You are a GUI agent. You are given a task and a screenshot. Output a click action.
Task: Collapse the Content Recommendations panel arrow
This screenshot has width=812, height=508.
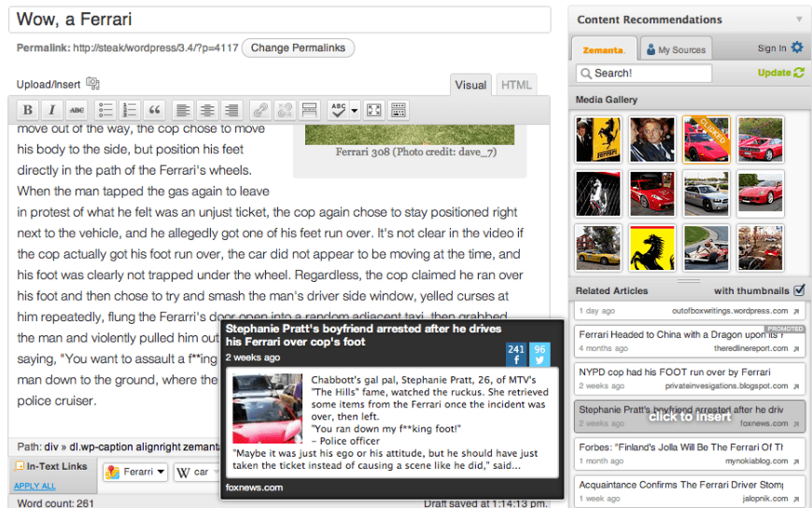[800, 20]
